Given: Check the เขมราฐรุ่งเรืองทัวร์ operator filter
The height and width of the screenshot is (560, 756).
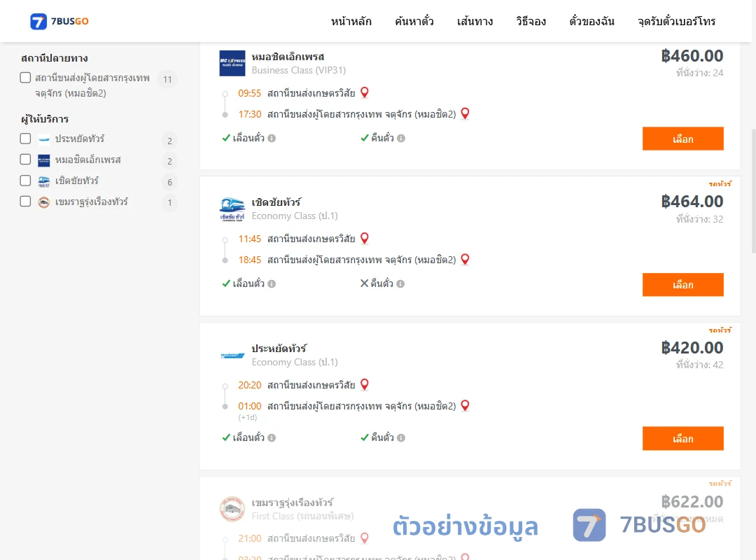Looking at the screenshot, I should click(x=25, y=201).
